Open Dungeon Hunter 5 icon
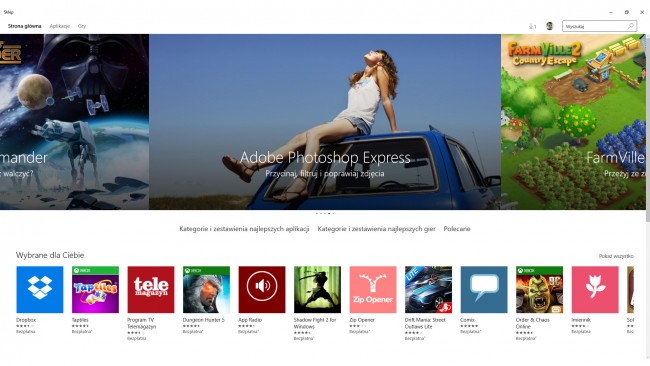 206,289
